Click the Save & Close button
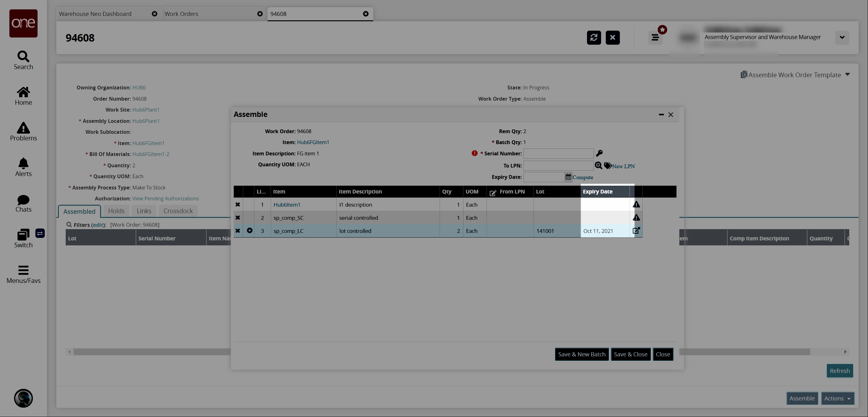Screen dimensions: 868x417 pyautogui.click(x=630, y=354)
